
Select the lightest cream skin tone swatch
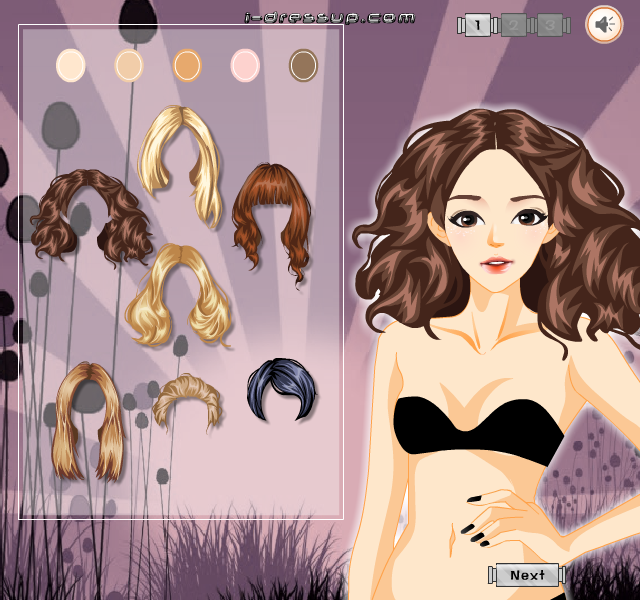tap(71, 65)
